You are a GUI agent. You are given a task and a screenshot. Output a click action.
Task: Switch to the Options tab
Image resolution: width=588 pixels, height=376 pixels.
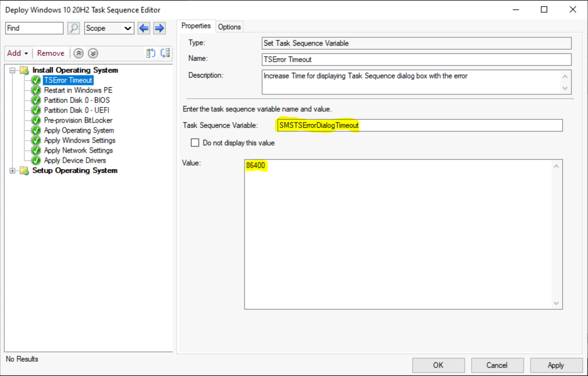coord(229,26)
